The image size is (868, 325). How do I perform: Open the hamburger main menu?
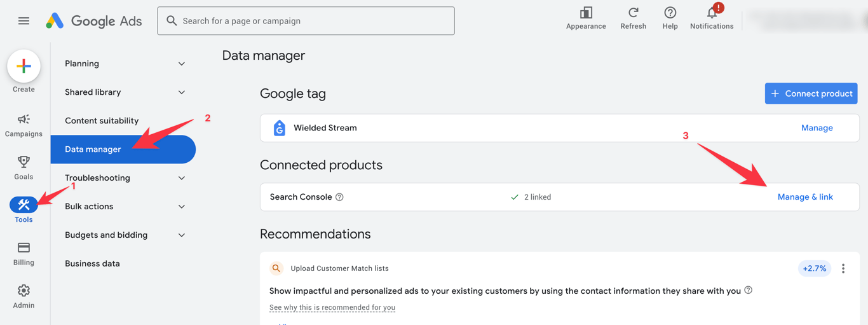(x=24, y=21)
